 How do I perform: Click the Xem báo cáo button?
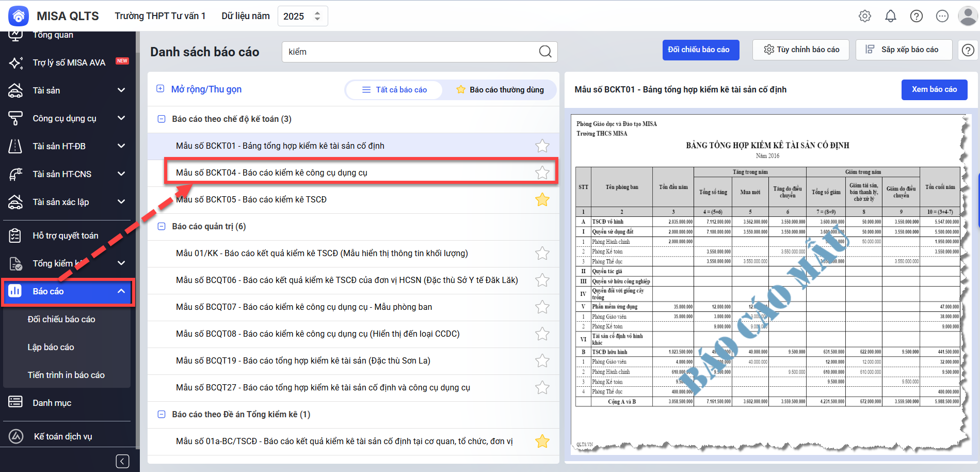tap(934, 89)
